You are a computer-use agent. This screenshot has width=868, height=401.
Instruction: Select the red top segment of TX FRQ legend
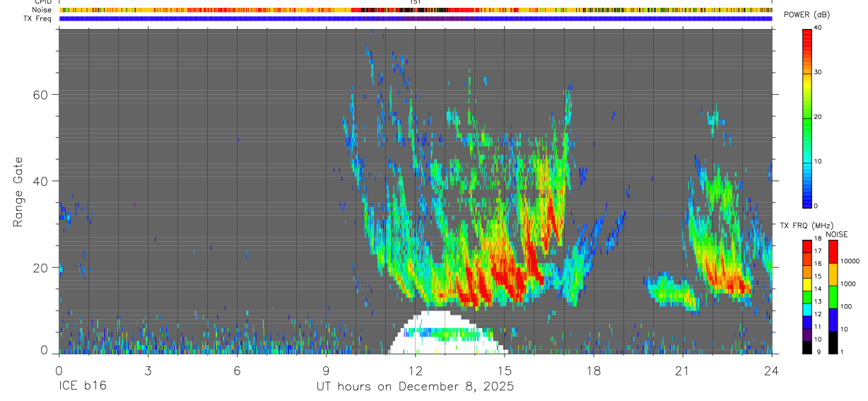click(807, 245)
